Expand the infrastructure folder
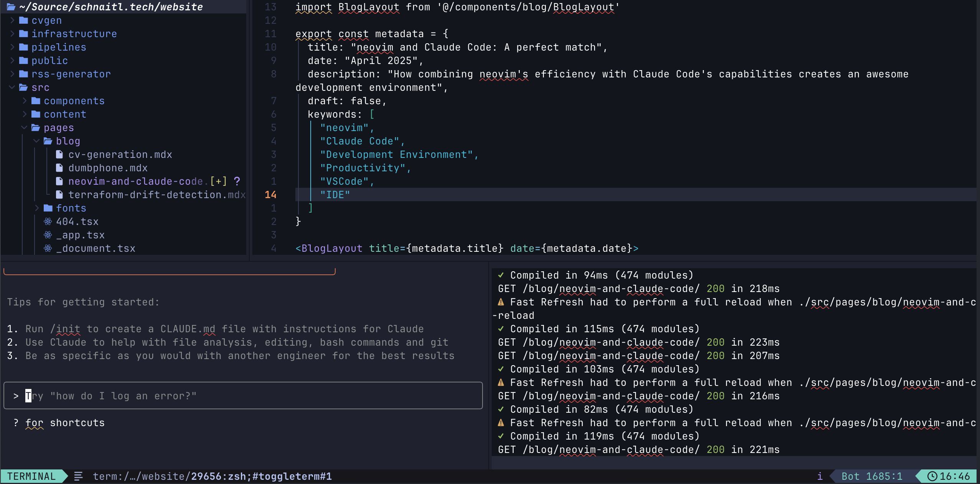 click(x=12, y=33)
